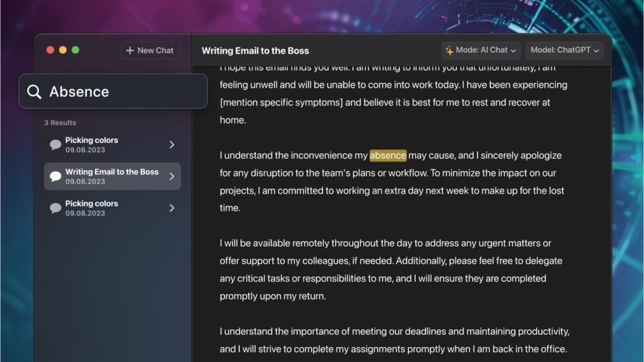
Task: Click the Writing Email chat bubble icon
Action: 55,176
